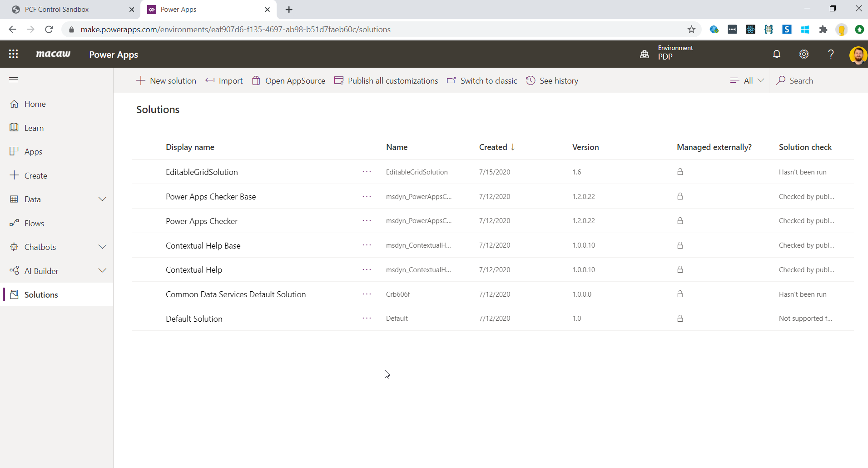Screen dimensions: 868x468
Task: Open Power Apps Checker solution
Action: (202, 221)
